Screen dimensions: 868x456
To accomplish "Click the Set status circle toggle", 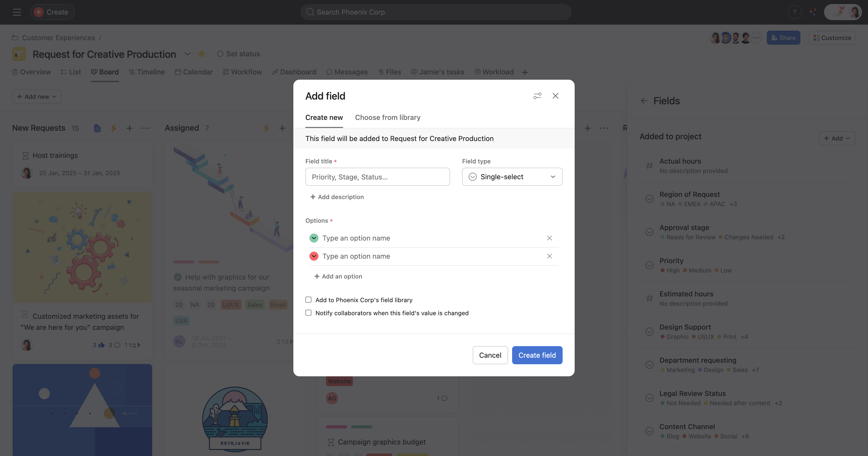I will [220, 54].
